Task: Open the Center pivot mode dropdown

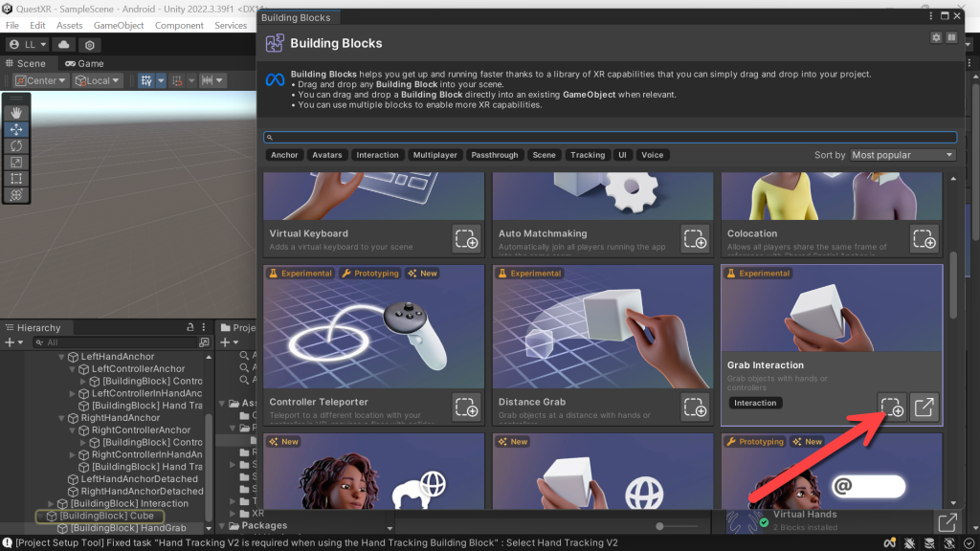Action: tap(40, 80)
